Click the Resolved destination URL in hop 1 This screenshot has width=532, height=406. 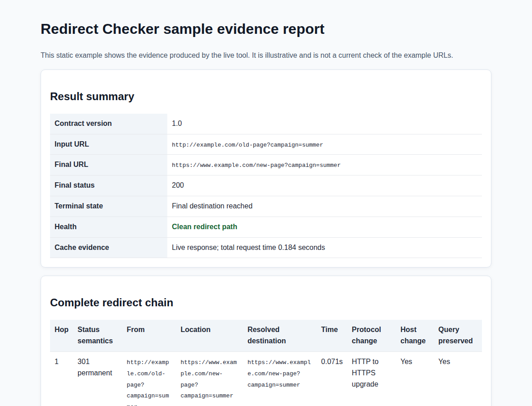click(279, 374)
